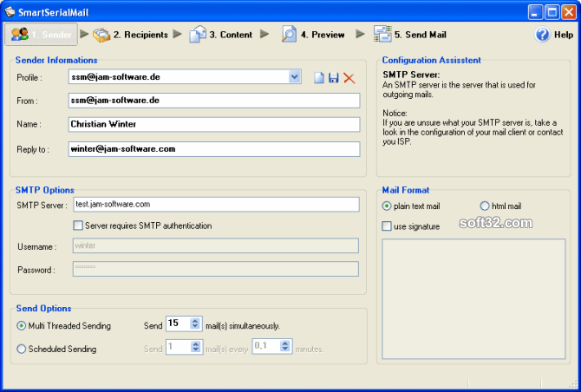The height and width of the screenshot is (392, 581).
Task: Click the Username field
Action: [216, 245]
